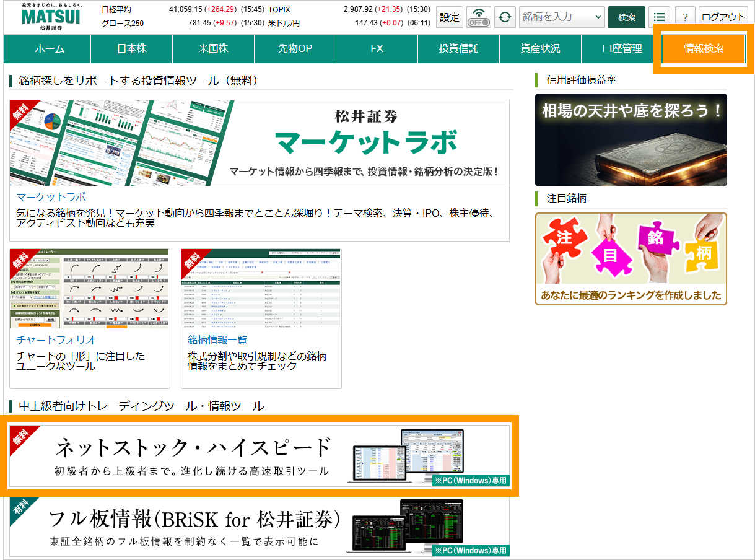The height and width of the screenshot is (560, 755).
Task: Open the 投資信託 tab
Action: (459, 48)
